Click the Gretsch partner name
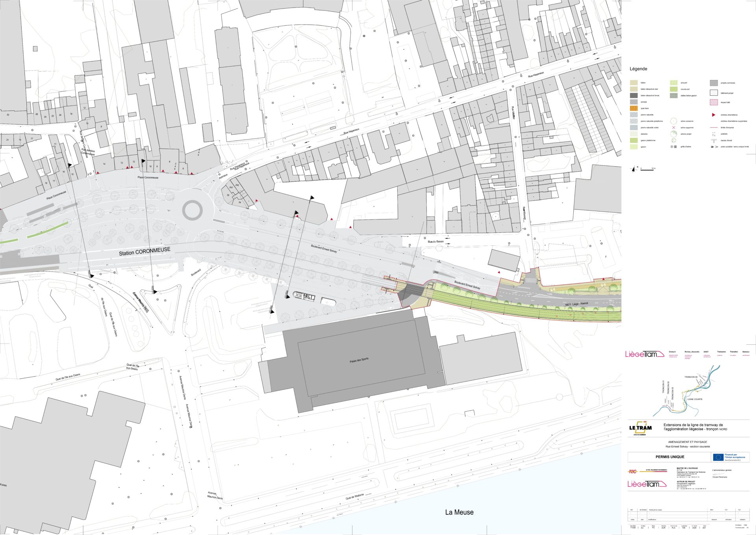 point(672,352)
